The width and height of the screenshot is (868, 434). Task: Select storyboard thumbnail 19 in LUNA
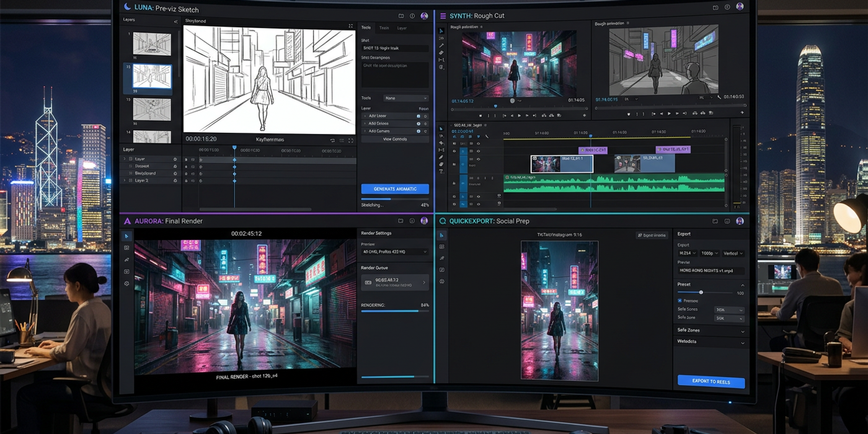click(152, 109)
